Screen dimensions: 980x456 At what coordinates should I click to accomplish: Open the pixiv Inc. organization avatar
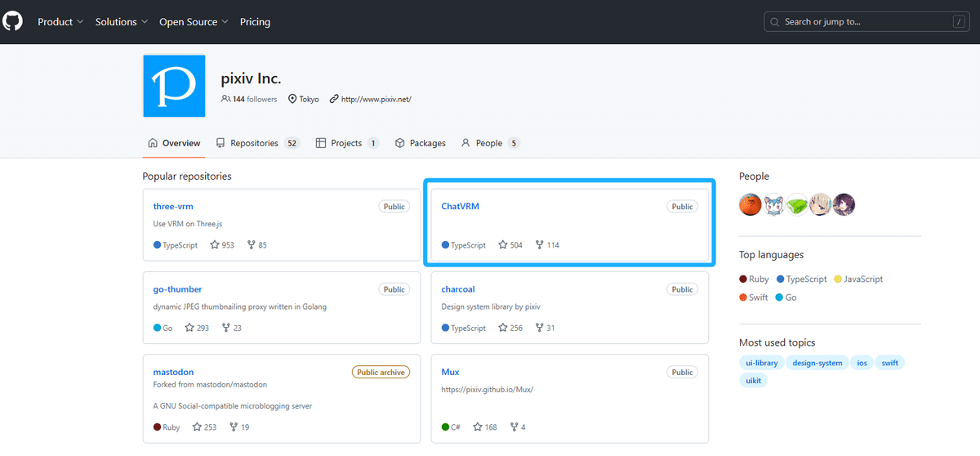[174, 86]
